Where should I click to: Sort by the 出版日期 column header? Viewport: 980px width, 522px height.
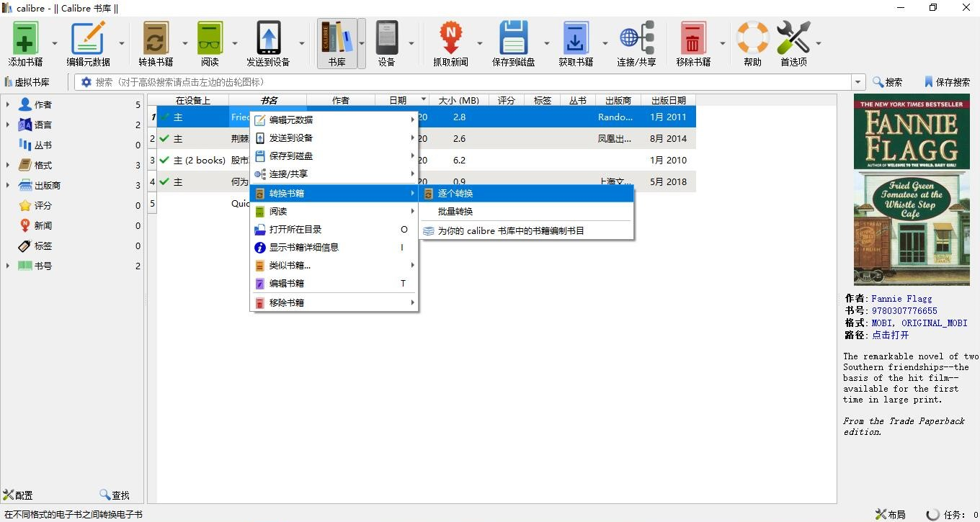[668, 100]
